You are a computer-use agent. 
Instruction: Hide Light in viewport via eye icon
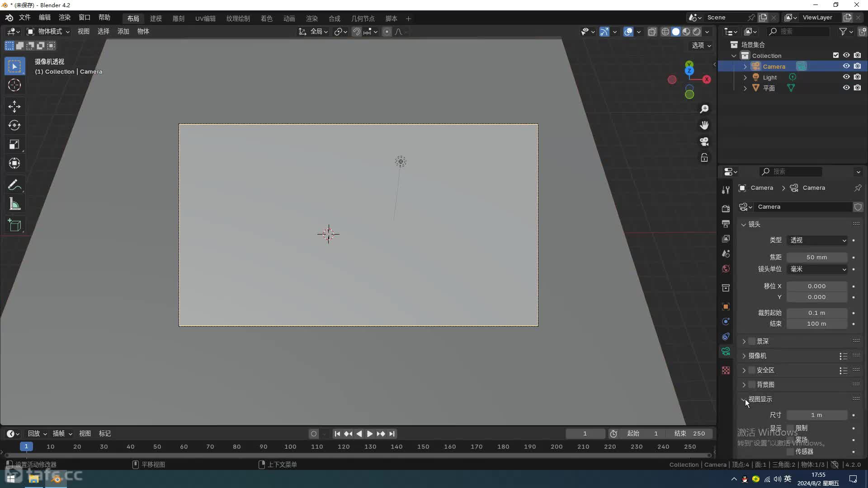click(846, 77)
